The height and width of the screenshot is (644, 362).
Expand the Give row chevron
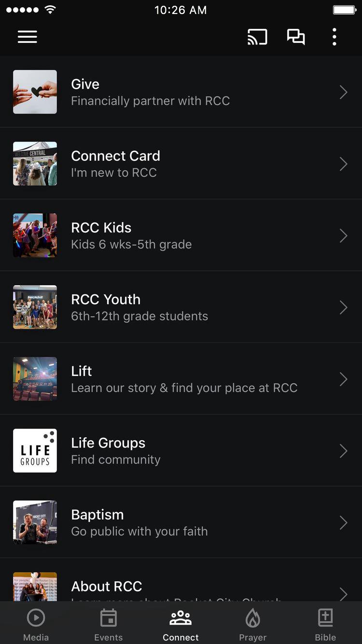[x=343, y=92]
